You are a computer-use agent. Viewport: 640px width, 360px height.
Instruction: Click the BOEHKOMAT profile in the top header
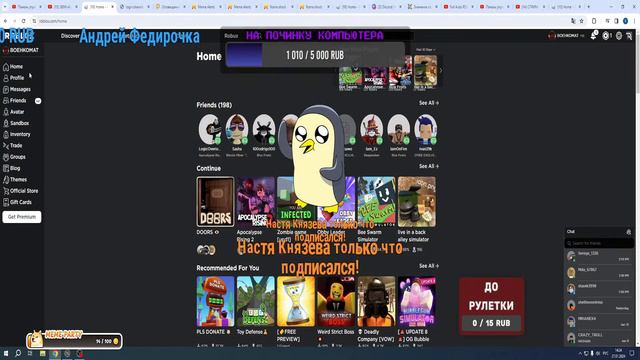(566, 36)
